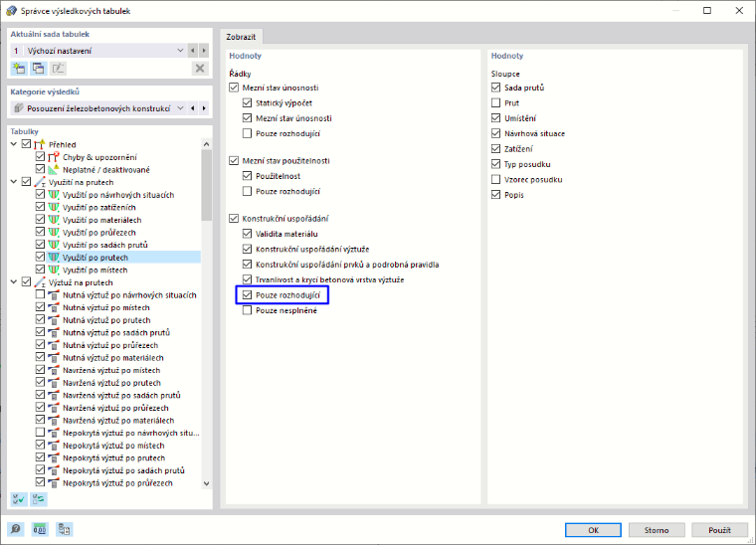Uncheck Popis column checkbox

click(495, 195)
